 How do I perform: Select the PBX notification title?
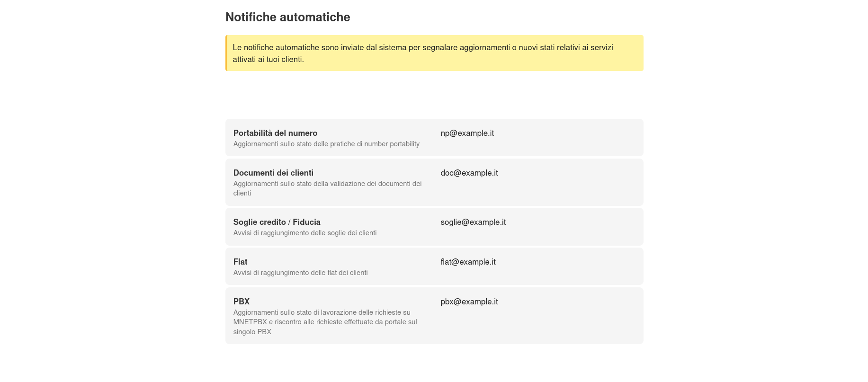(x=241, y=302)
